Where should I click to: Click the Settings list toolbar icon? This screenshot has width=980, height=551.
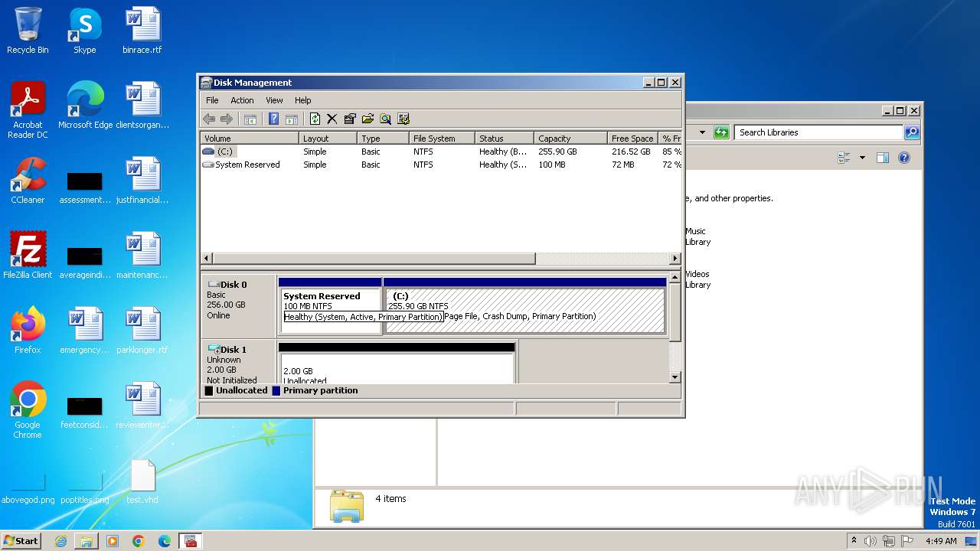click(x=403, y=119)
